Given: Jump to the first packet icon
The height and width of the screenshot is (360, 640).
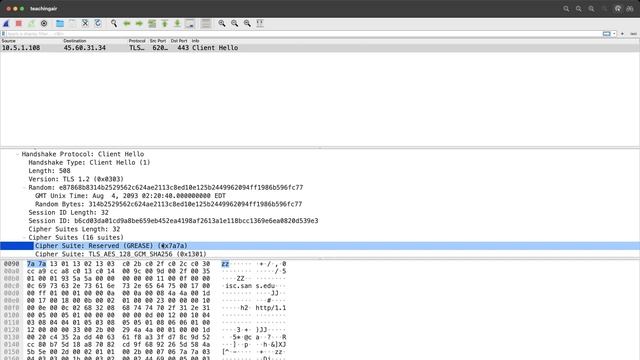Looking at the screenshot, I should pos(164,24).
